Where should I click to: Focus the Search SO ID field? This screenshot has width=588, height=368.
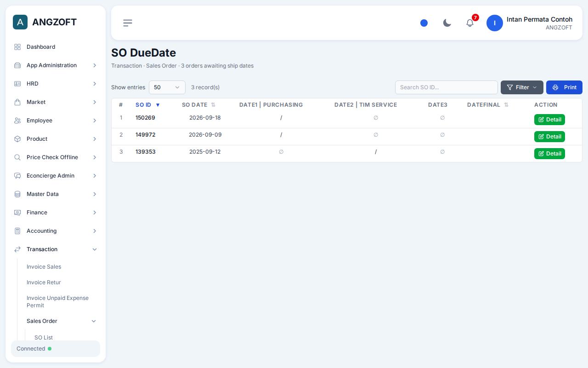447,87
